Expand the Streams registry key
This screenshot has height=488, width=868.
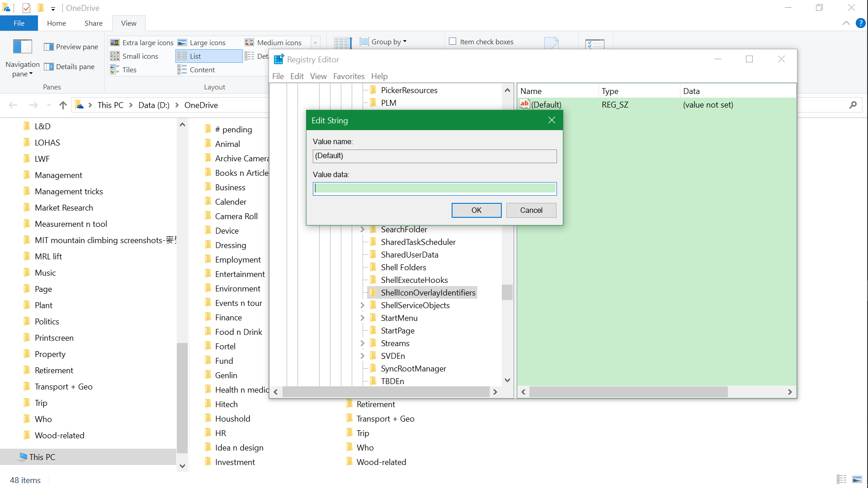point(362,343)
